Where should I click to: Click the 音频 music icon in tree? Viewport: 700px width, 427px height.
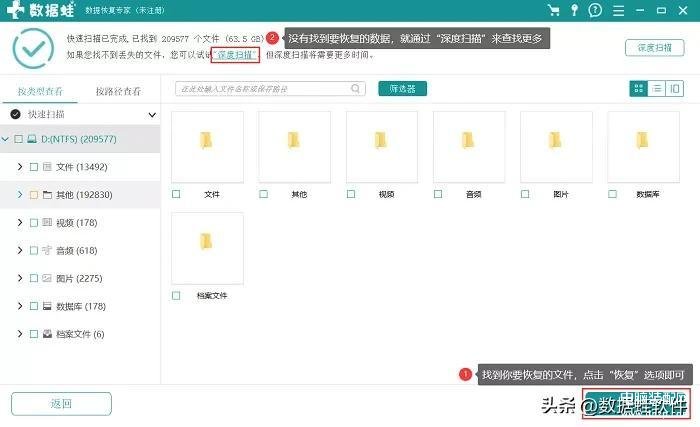click(x=47, y=250)
